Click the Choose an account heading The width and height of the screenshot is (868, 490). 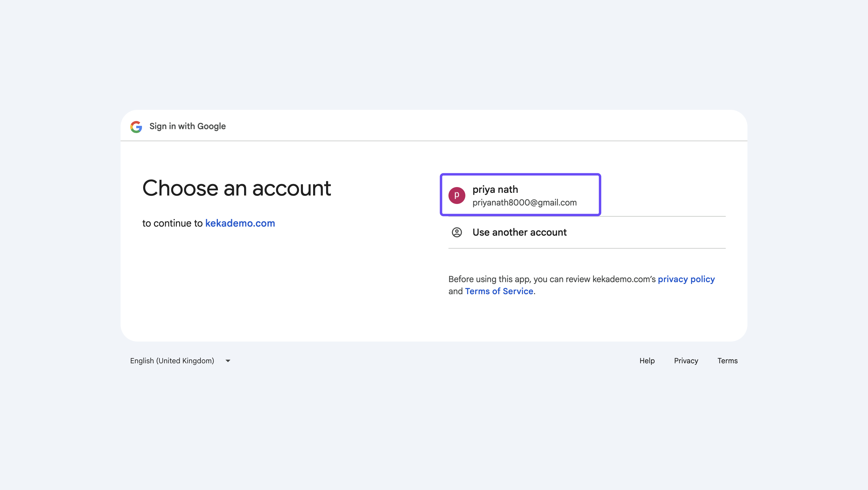point(237,188)
